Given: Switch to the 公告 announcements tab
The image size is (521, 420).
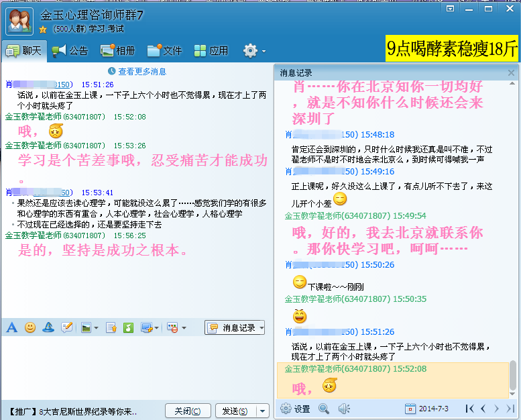Looking at the screenshot, I should click(x=70, y=50).
